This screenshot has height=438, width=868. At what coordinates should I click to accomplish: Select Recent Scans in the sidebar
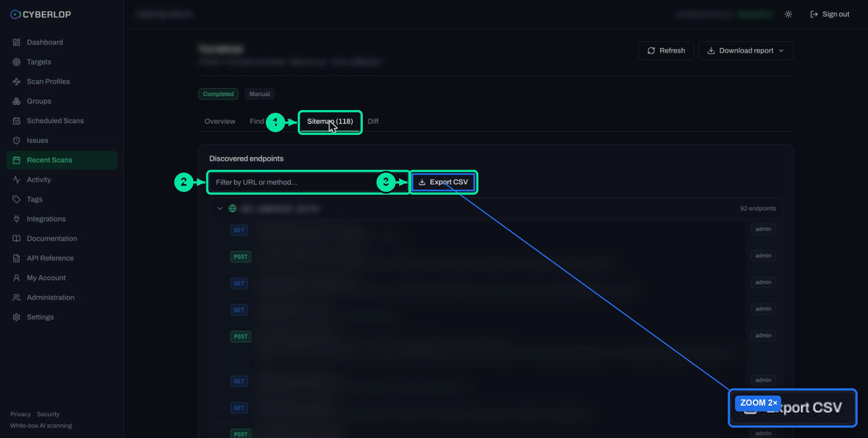(x=61, y=160)
